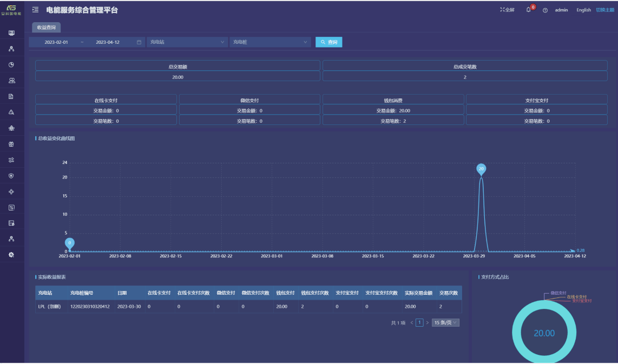Expand the 充电站 station dropdown
The image size is (618, 364).
click(x=187, y=42)
